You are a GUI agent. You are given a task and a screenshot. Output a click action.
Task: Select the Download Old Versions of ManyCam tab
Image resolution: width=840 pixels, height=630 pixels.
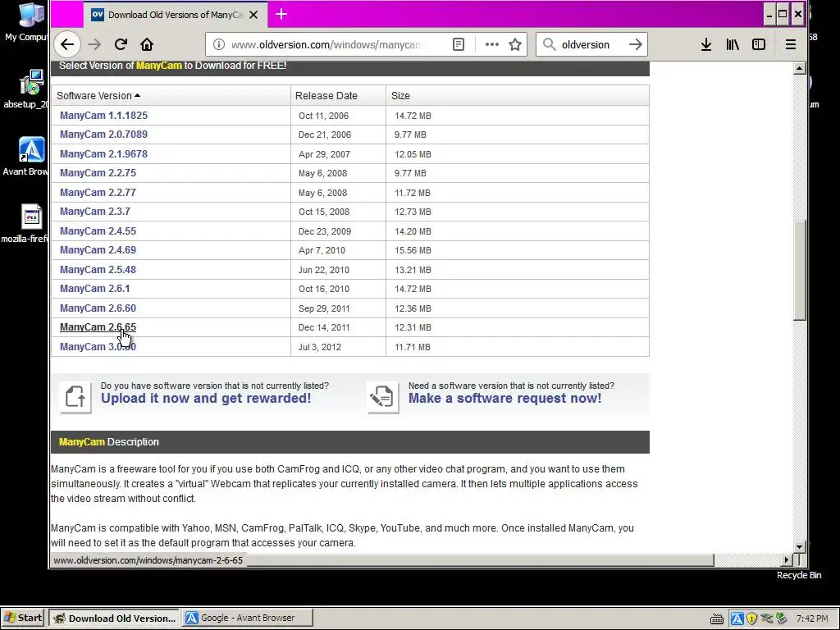click(x=175, y=15)
